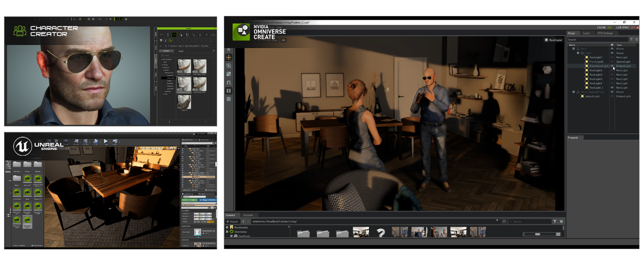
Task: Select RectLight4 in Omniverse stage tree
Action: 595,75
